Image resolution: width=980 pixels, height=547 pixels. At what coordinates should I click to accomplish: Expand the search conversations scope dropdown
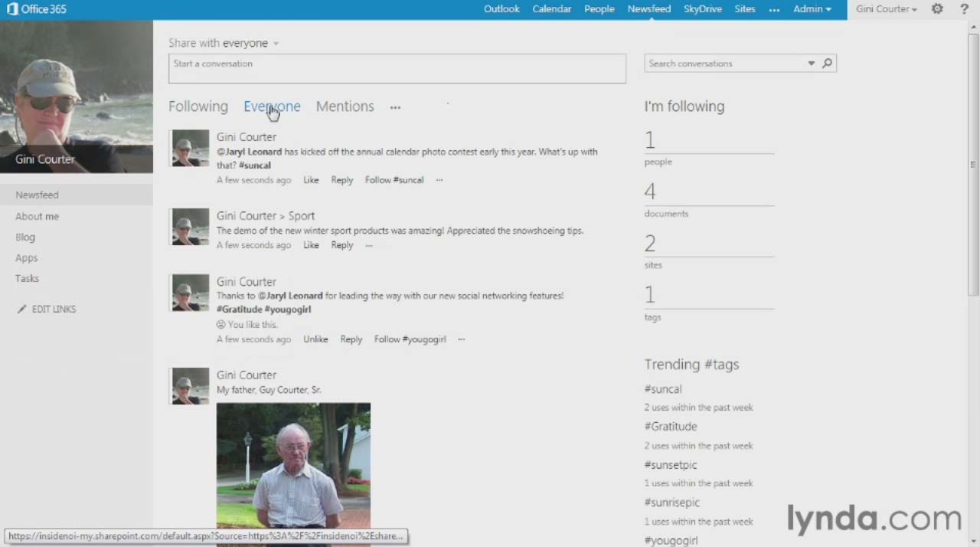tap(811, 64)
